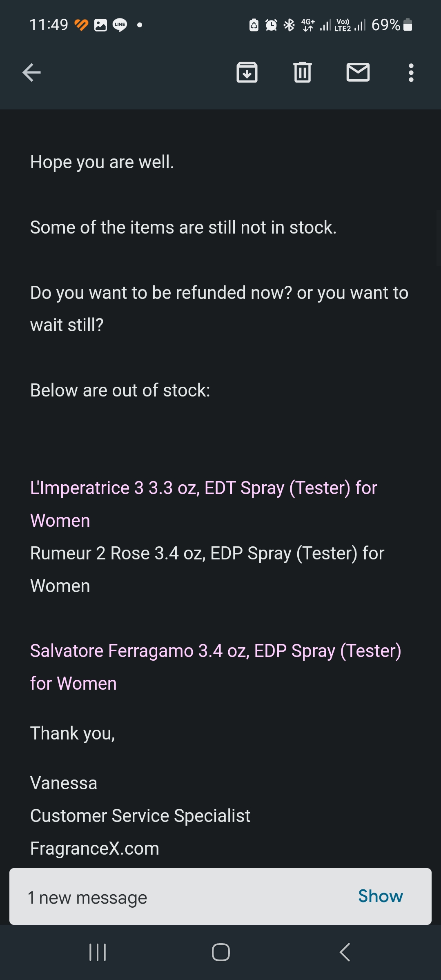Viewport: 441px width, 980px height.
Task: Tap the Bluetooth status icon
Action: pyautogui.click(x=289, y=25)
